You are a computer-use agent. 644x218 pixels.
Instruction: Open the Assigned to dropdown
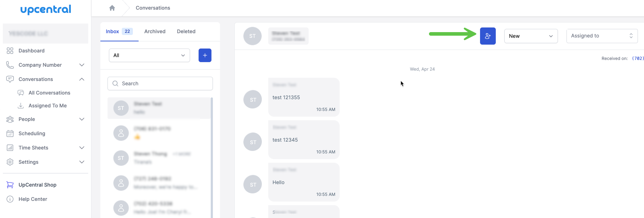pos(602,36)
